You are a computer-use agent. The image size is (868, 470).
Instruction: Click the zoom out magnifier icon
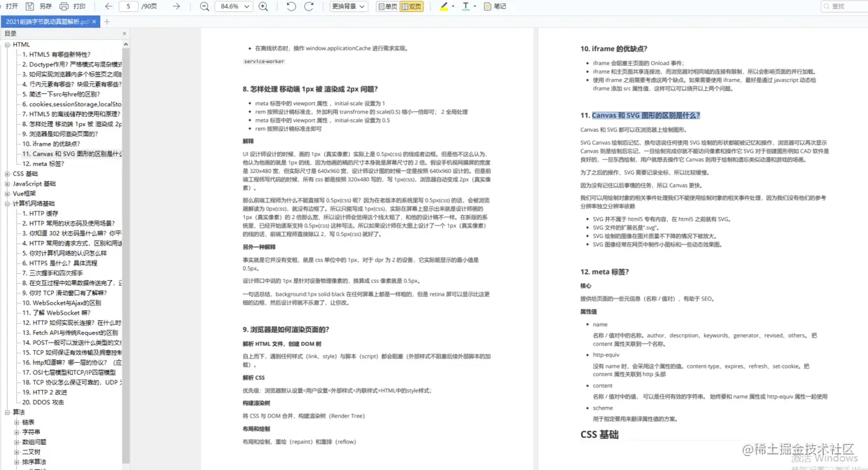(204, 6)
